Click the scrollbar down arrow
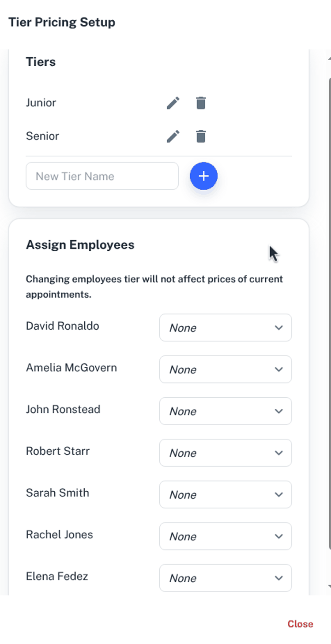Viewport: 331px width, 644px height. pyautogui.click(x=329, y=586)
